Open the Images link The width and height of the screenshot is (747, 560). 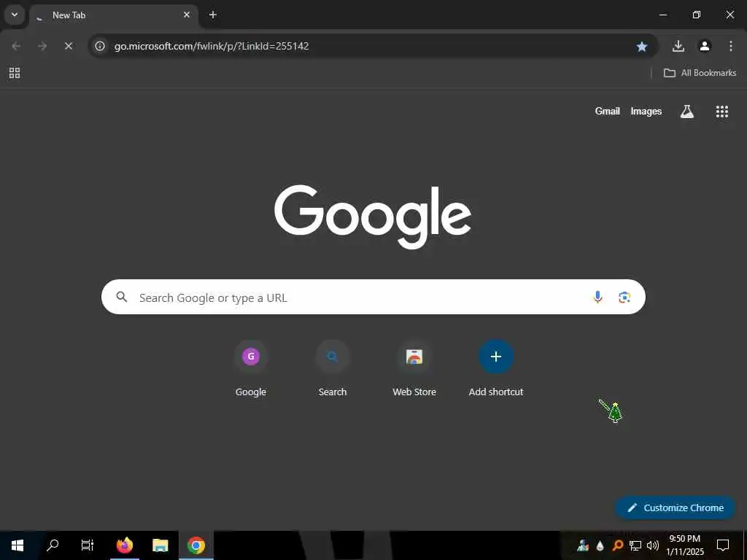[x=646, y=111]
